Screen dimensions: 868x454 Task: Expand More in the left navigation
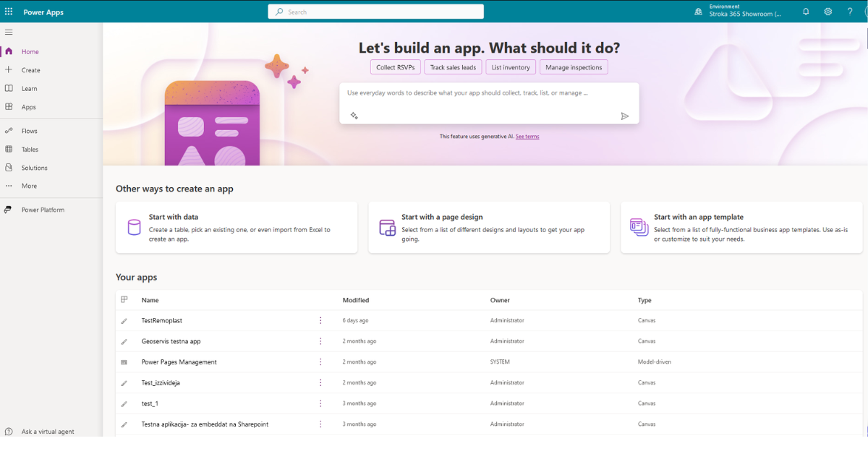29,186
